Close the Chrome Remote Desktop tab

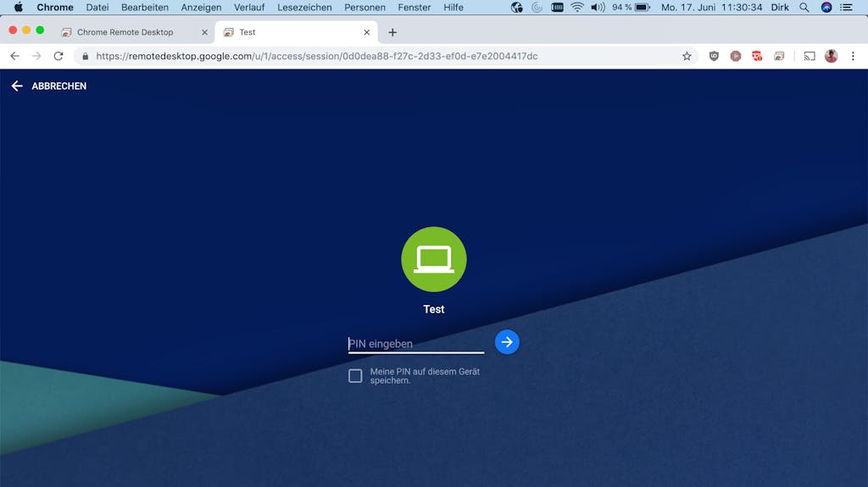click(204, 32)
